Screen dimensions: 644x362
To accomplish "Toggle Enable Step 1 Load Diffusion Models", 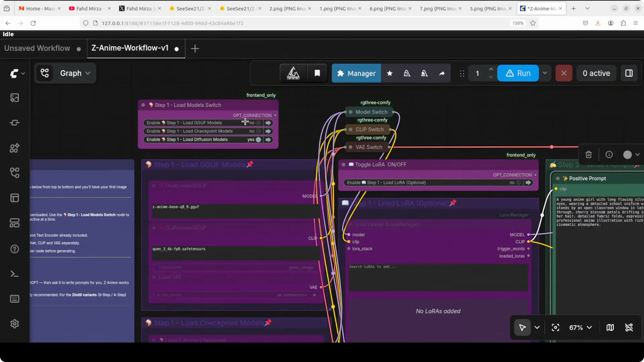I will tap(258, 140).
